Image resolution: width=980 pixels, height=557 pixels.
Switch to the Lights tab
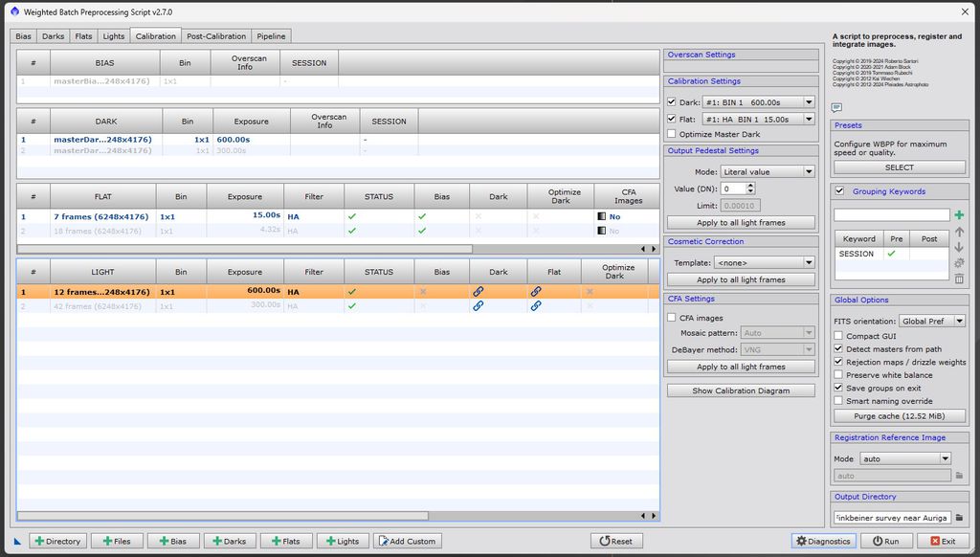(x=114, y=36)
